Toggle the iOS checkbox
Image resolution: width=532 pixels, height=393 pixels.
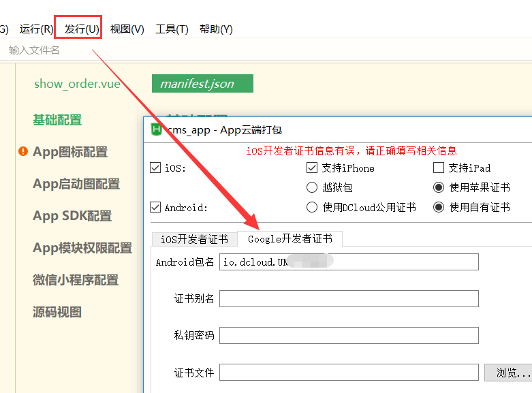click(155, 168)
